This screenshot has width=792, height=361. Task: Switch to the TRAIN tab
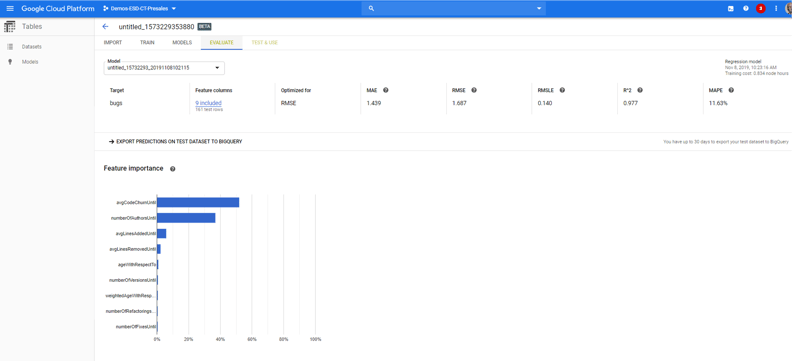(x=147, y=43)
